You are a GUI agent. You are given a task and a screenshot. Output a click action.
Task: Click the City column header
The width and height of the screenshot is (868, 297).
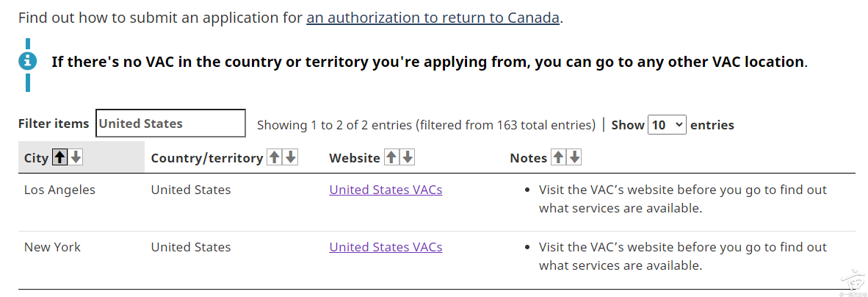click(36, 158)
